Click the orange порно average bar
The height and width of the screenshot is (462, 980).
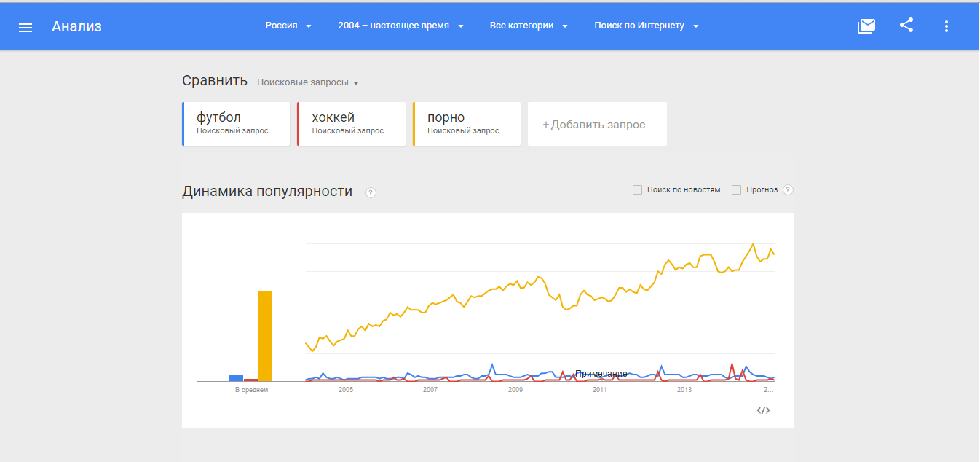coord(265,335)
